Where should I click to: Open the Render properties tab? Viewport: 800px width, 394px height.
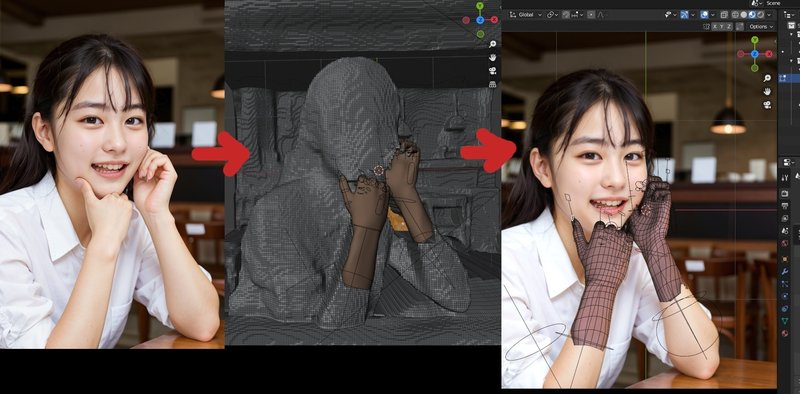785,193
